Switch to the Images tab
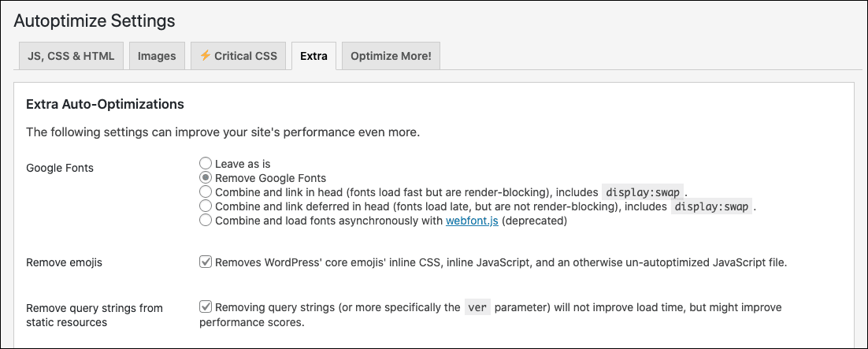This screenshot has height=349, width=868. 157,56
